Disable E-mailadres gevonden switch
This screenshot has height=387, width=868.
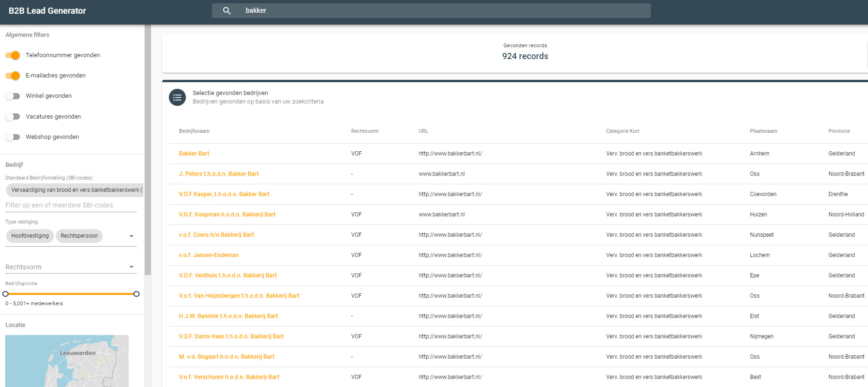click(13, 76)
